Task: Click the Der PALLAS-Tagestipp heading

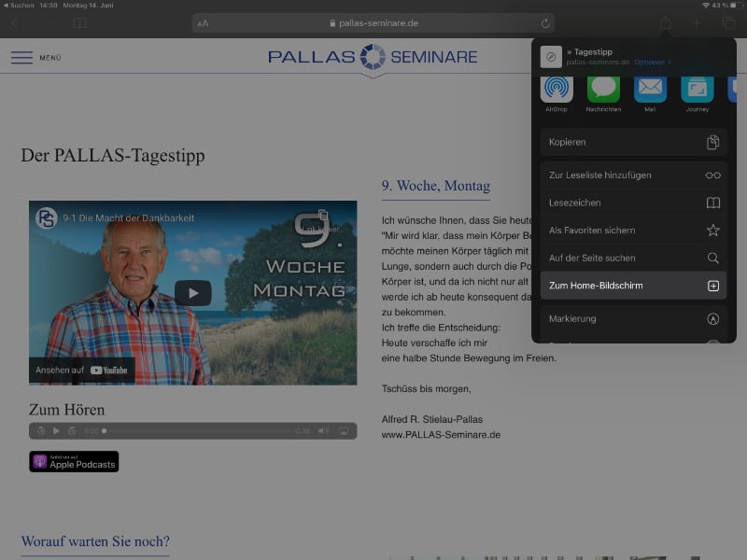Action: pyautogui.click(x=113, y=156)
